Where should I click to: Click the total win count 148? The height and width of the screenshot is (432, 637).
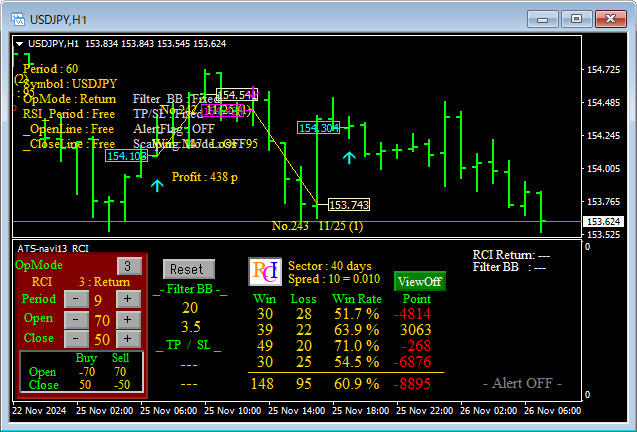point(262,383)
